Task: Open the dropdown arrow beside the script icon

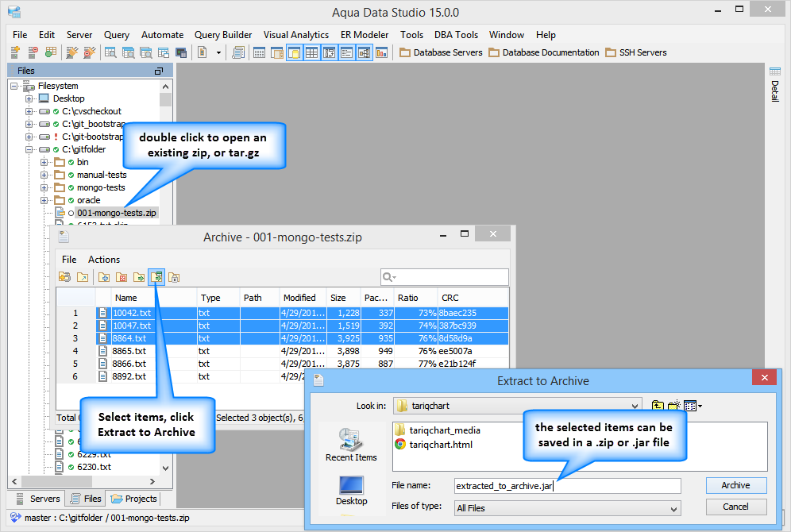Action: click(218, 52)
